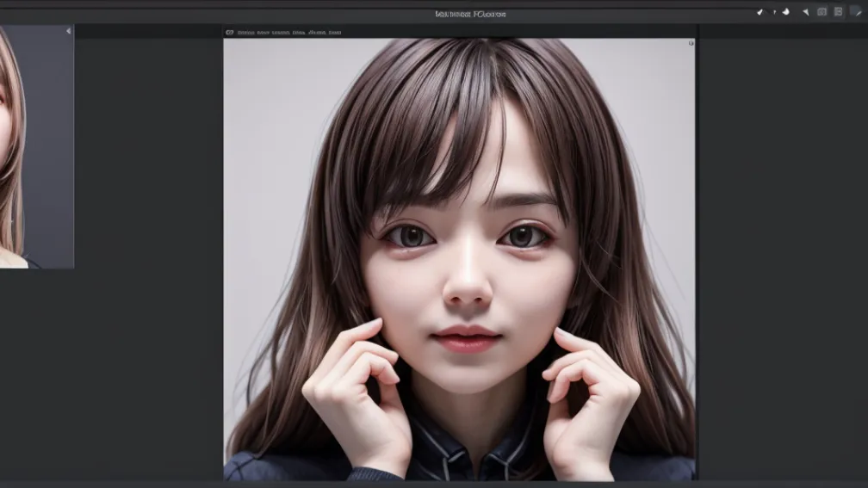Click the last word of the image tab label

pyautogui.click(x=334, y=33)
